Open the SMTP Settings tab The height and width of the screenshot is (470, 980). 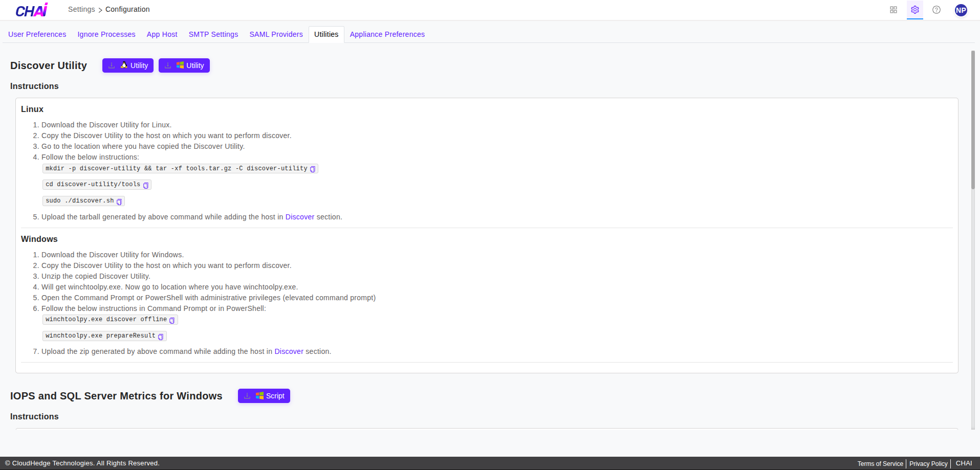coord(213,34)
